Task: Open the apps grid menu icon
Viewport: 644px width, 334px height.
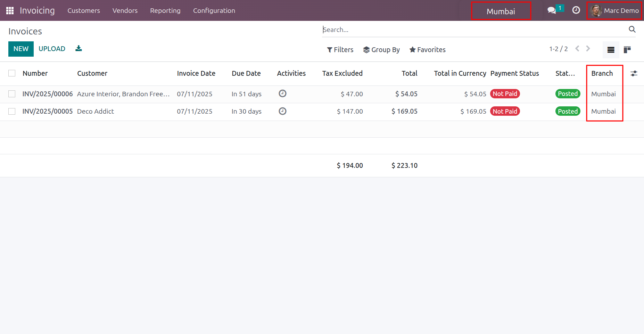Action: point(10,10)
